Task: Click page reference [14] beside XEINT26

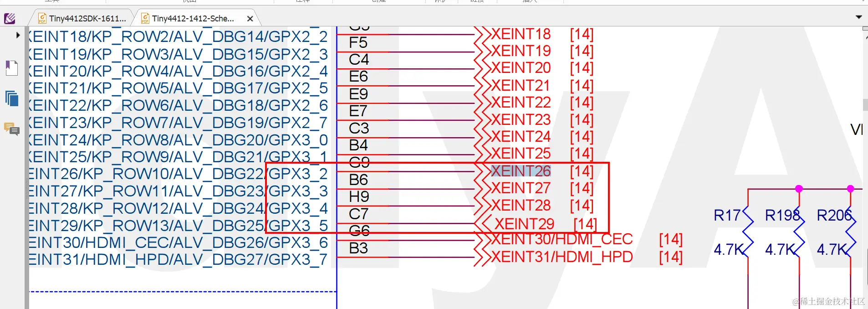Action: [x=582, y=171]
